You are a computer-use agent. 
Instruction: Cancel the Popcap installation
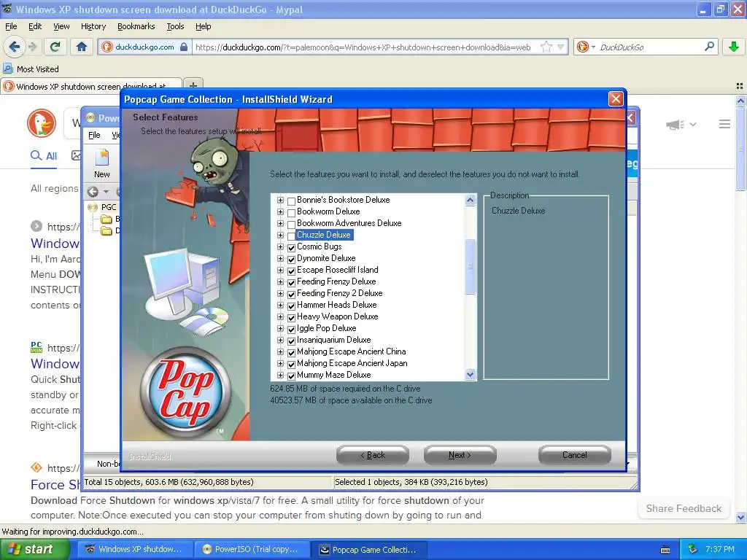[575, 455]
